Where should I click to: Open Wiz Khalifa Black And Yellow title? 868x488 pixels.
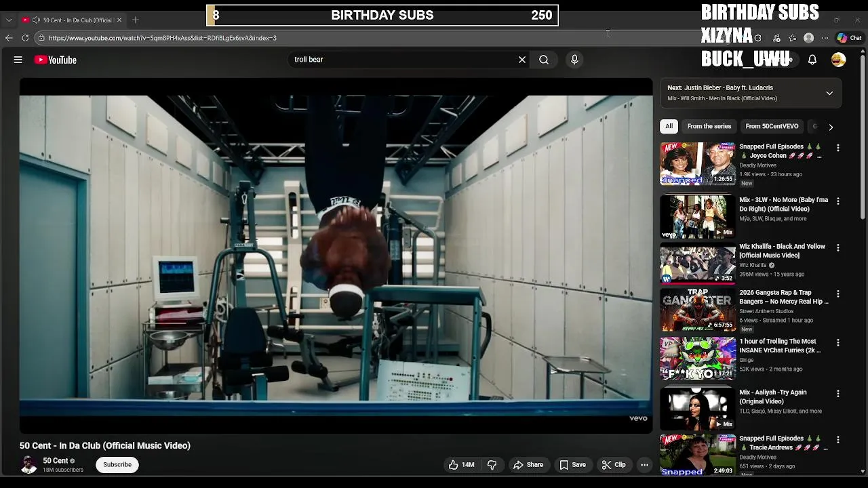[x=782, y=251]
